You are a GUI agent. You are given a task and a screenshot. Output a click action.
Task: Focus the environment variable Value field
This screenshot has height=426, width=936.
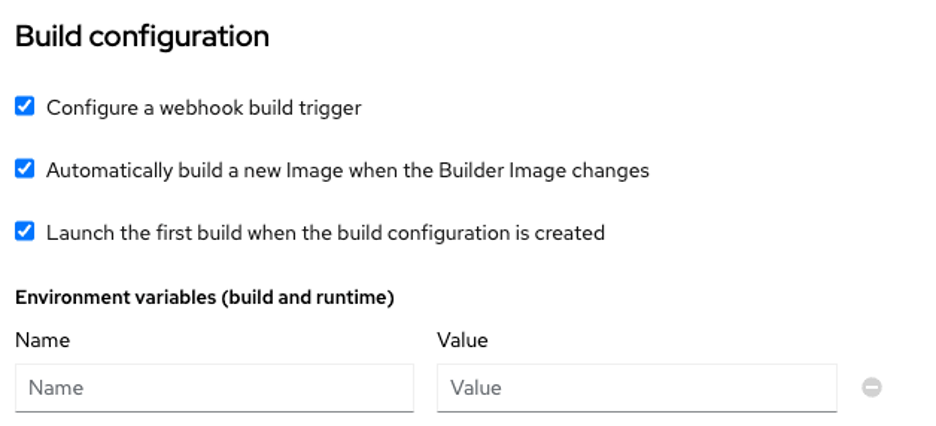tap(636, 388)
